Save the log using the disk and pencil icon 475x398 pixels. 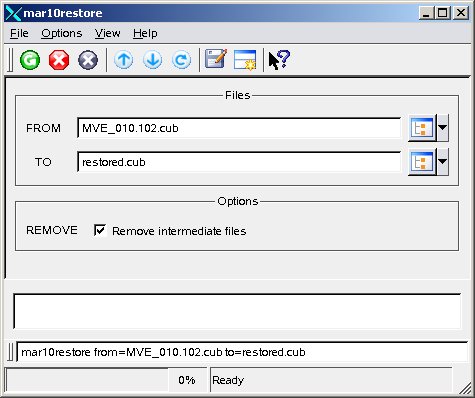click(x=216, y=59)
